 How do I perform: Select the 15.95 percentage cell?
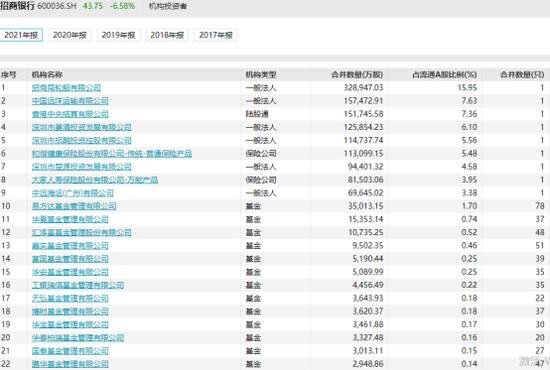(x=467, y=88)
